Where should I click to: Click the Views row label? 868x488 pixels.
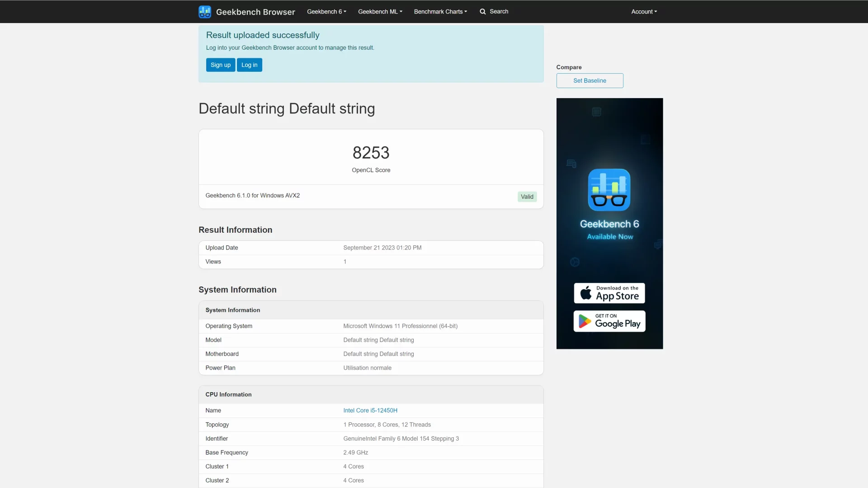coord(213,262)
